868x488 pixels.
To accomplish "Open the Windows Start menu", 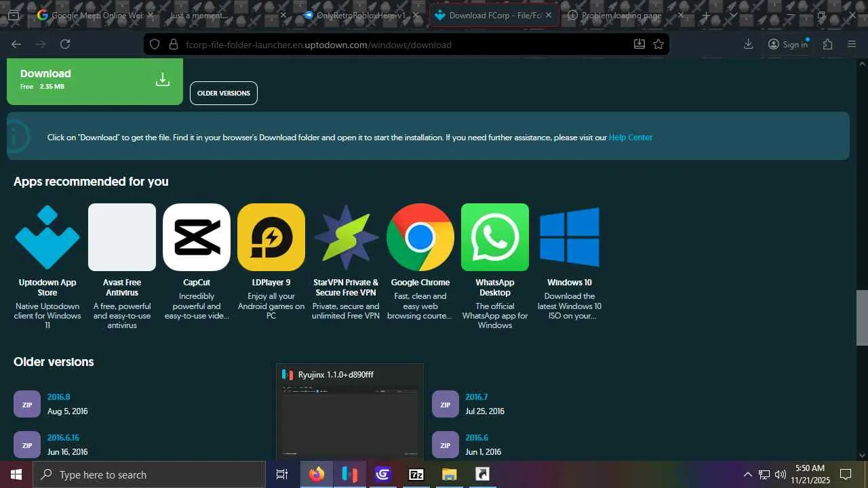I will (16, 474).
